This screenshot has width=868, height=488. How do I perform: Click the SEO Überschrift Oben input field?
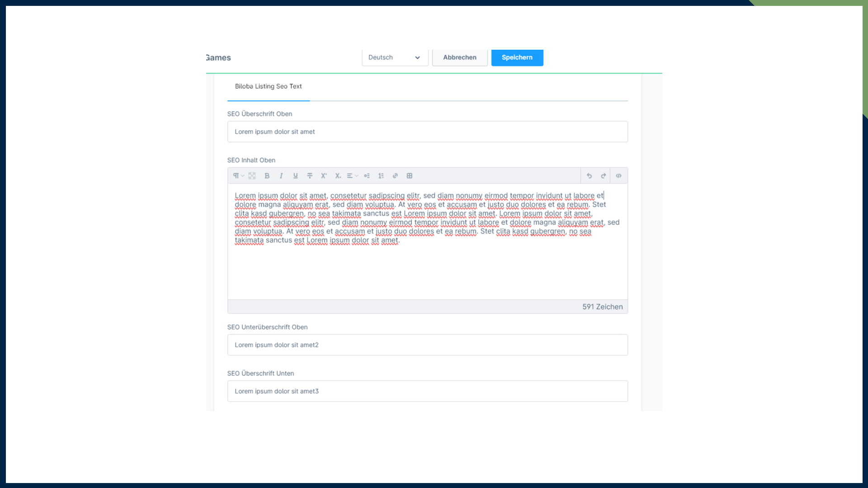427,131
